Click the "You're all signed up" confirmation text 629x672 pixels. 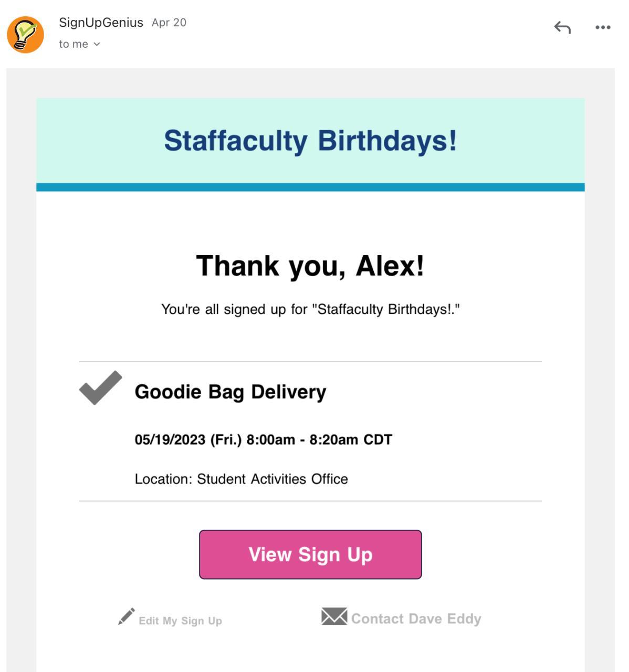[x=310, y=309]
